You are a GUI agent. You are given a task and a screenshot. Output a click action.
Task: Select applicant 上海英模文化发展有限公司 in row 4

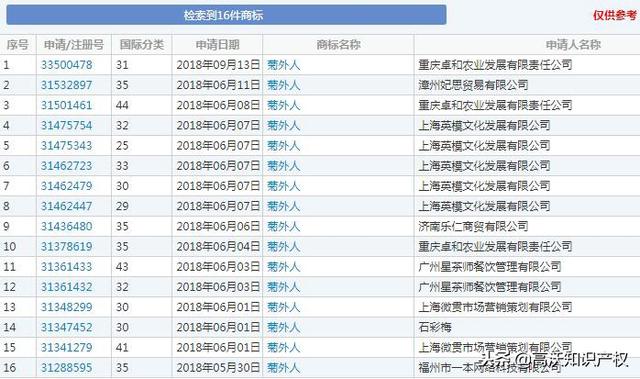pos(484,125)
